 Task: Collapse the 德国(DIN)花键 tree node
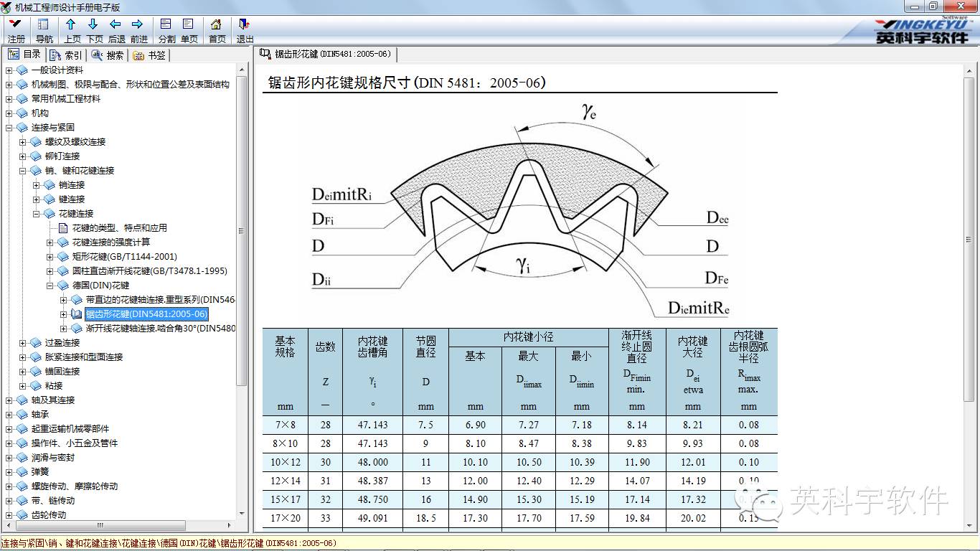pos(50,286)
